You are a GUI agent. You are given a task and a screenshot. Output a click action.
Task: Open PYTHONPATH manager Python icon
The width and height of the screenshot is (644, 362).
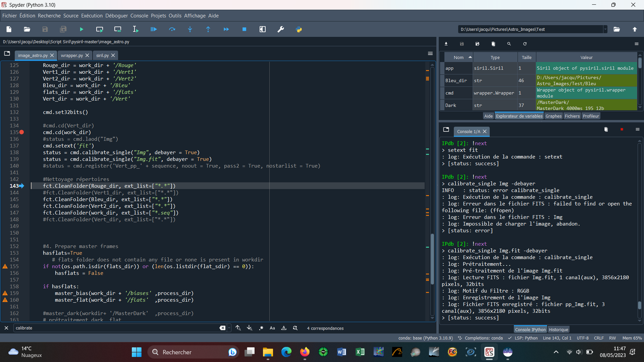pos(299,29)
